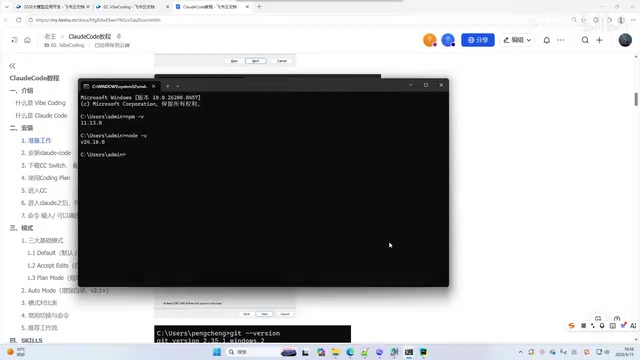Click the document search magnifier icon
The image size is (640, 360).
coord(585,40)
